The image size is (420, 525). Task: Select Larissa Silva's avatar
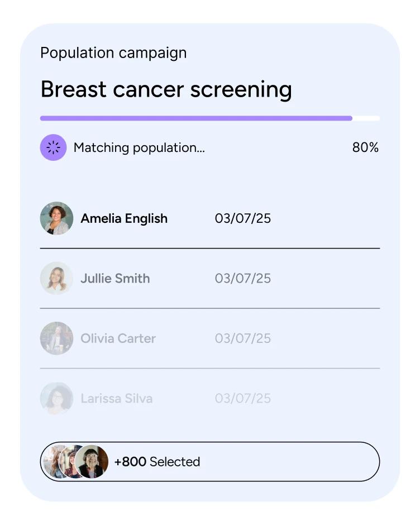[x=56, y=398]
